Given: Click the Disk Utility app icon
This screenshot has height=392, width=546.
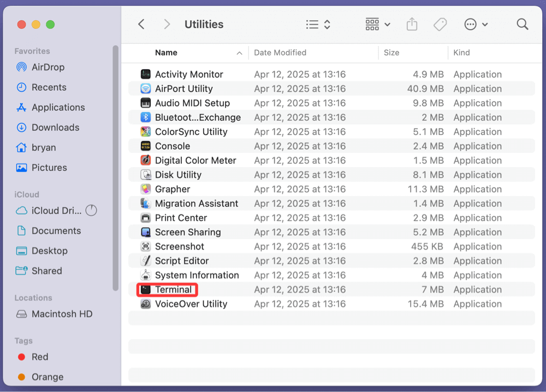Looking at the screenshot, I should (x=145, y=174).
